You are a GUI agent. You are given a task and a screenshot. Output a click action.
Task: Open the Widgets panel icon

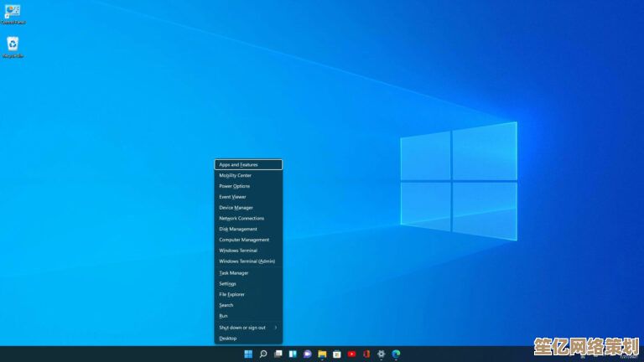pyautogui.click(x=293, y=354)
